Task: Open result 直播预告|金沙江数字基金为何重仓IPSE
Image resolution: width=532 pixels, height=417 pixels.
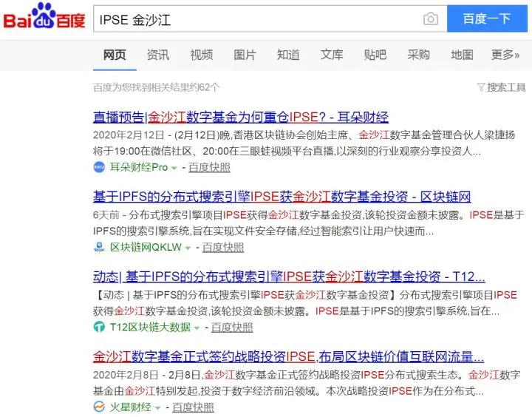Action: pos(241,117)
